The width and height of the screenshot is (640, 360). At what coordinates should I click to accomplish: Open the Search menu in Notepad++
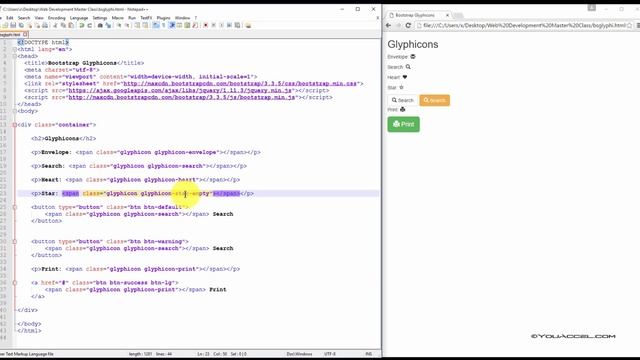[24, 18]
